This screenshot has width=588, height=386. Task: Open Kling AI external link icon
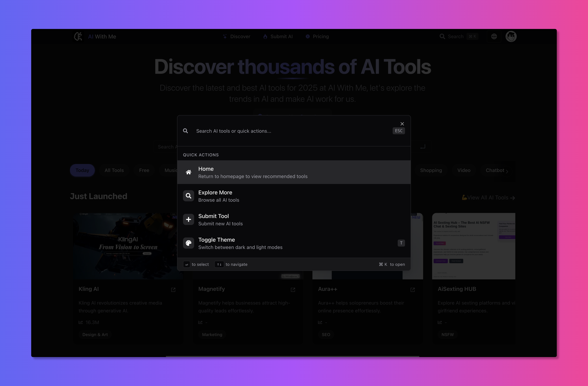(x=173, y=290)
